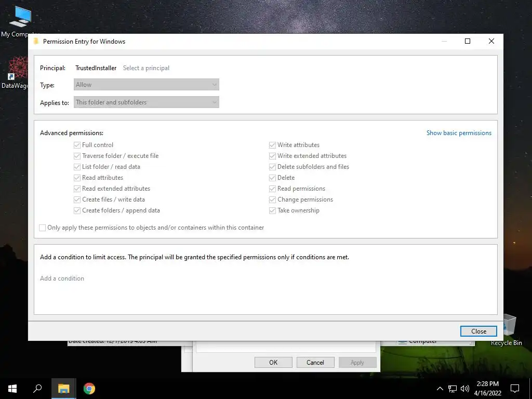
Task: Toggle Take ownership checkbox
Action: (x=272, y=211)
